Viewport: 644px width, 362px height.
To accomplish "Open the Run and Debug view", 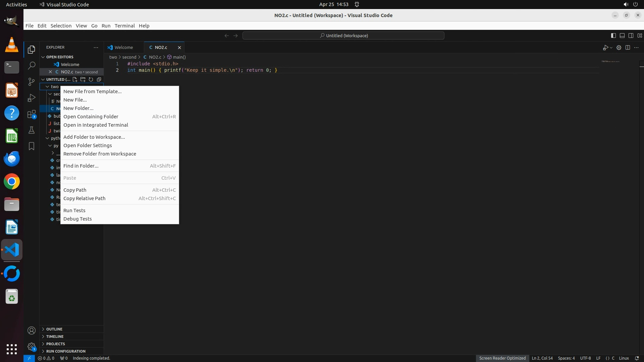I will pos(32,98).
